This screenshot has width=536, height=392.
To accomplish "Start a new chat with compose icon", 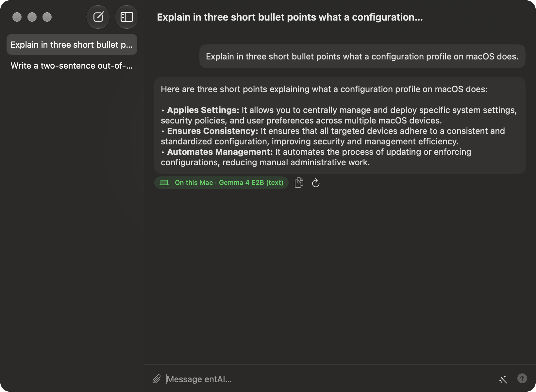I will [x=98, y=17].
